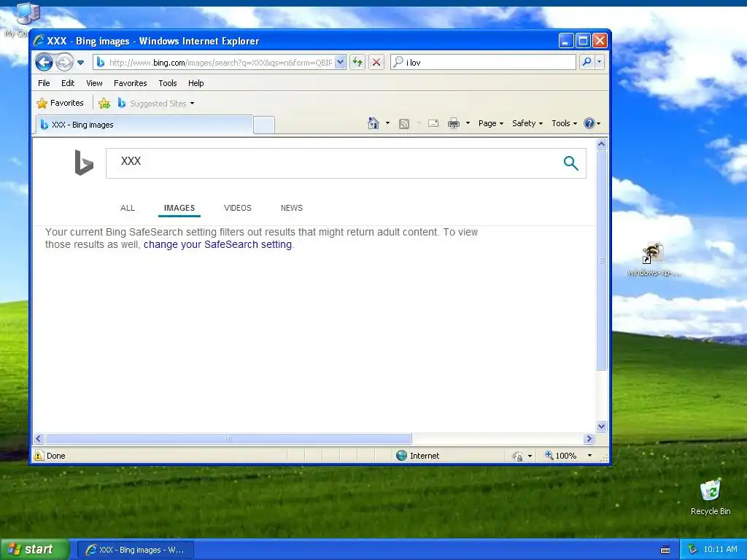
Task: Click the RSS feeds icon
Action: [x=404, y=124]
